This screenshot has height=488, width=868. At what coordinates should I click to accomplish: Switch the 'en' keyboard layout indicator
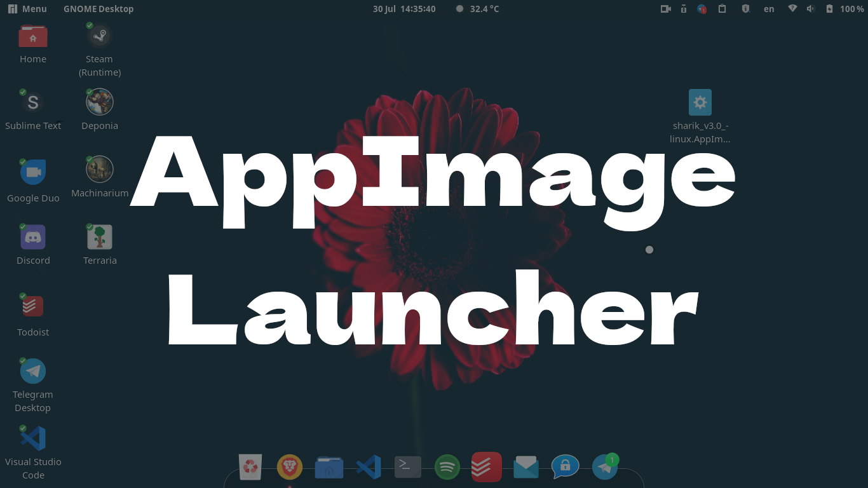pos(769,9)
